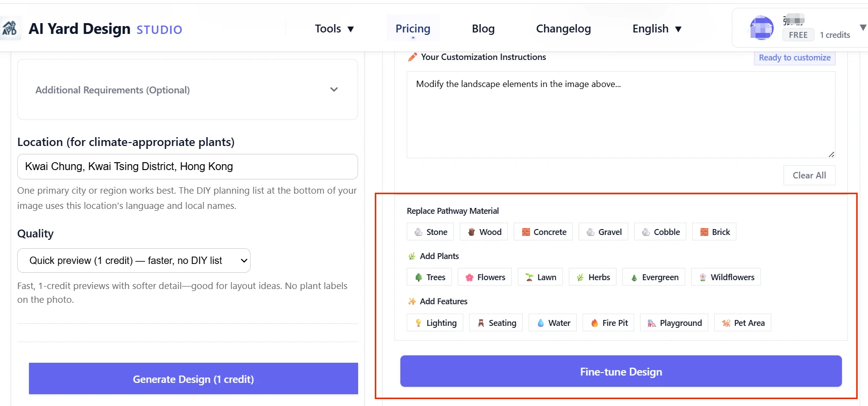Go to the Pricing page
Viewport: 868px width, 406px height.
[413, 29]
